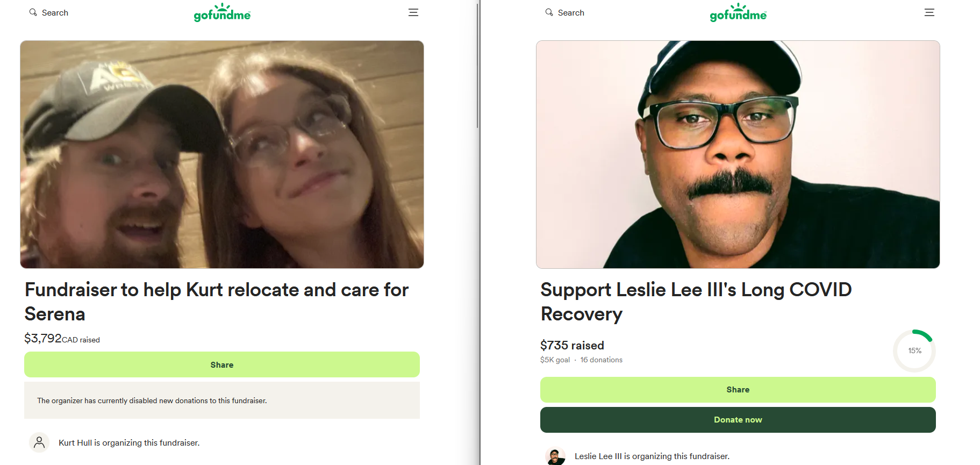Click Leslie Lee III's organizer avatar
Screen dimensions: 980x465
click(x=555, y=456)
